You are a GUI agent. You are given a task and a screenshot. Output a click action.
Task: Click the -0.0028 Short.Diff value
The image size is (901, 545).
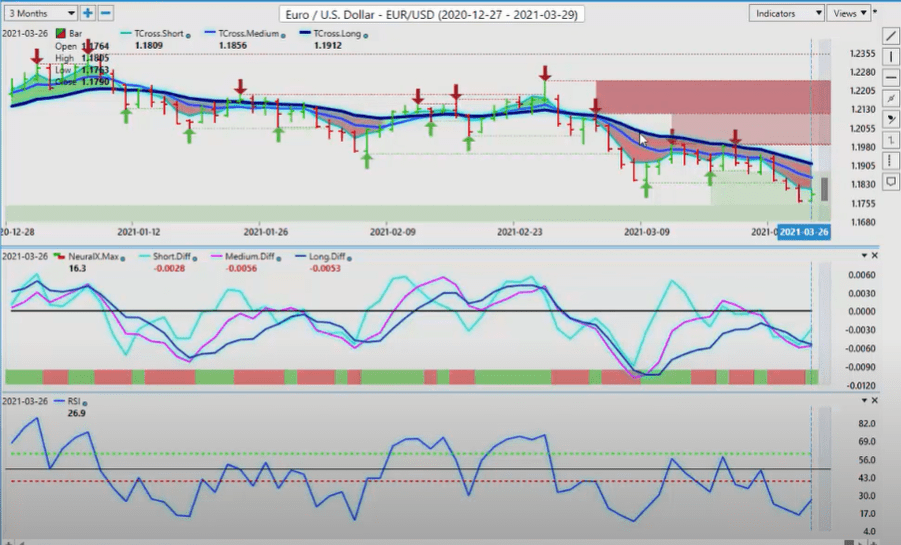pyautogui.click(x=169, y=268)
